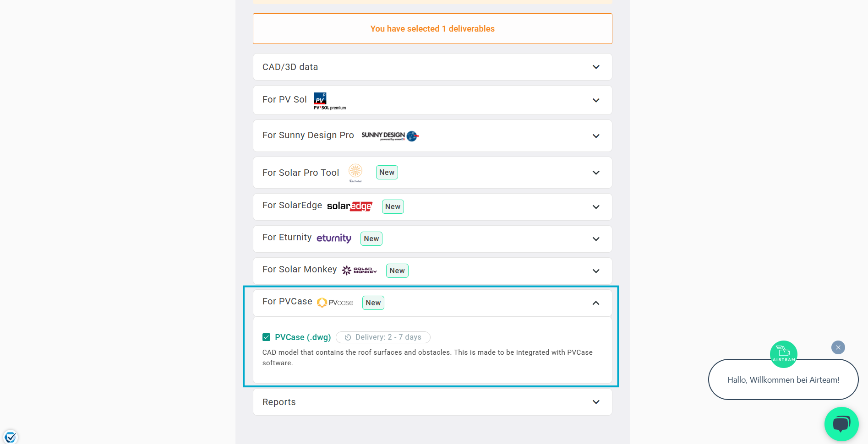Expand the For PV Sol section
The height and width of the screenshot is (444, 868).
pyautogui.click(x=432, y=100)
